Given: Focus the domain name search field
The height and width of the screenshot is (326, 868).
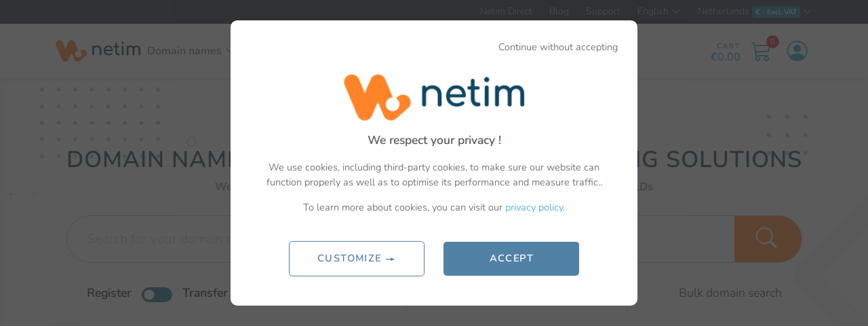Looking at the screenshot, I should coord(400,239).
